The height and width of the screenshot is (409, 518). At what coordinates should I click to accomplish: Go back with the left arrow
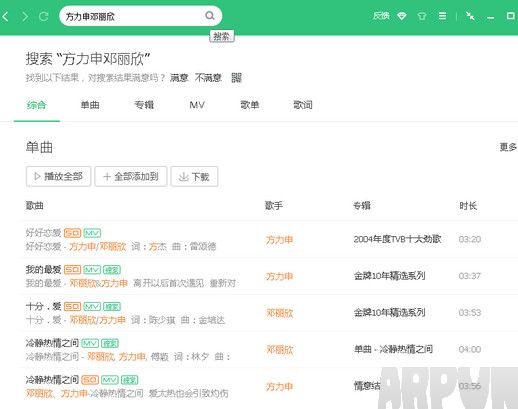pos(5,16)
